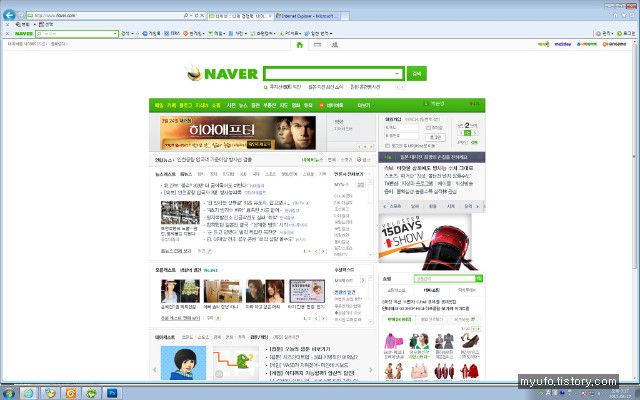This screenshot has width=640, height=400.
Task: Click the pink jacket shopping thumbnail
Action: 393,341
